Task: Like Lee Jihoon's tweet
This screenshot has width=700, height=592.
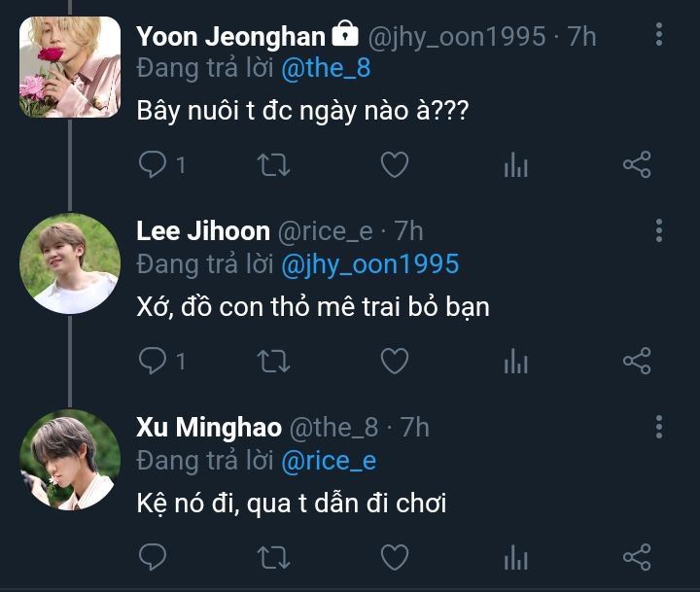Action: [394, 362]
